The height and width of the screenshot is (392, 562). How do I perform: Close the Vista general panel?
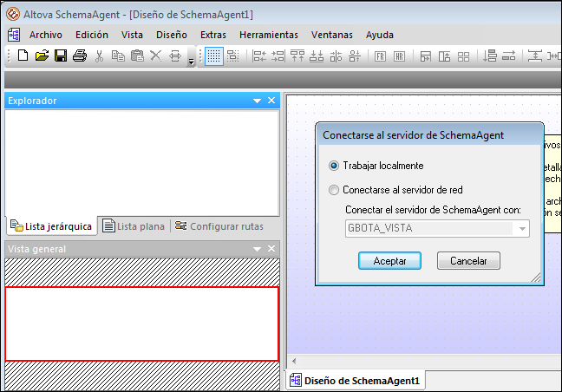(271, 249)
